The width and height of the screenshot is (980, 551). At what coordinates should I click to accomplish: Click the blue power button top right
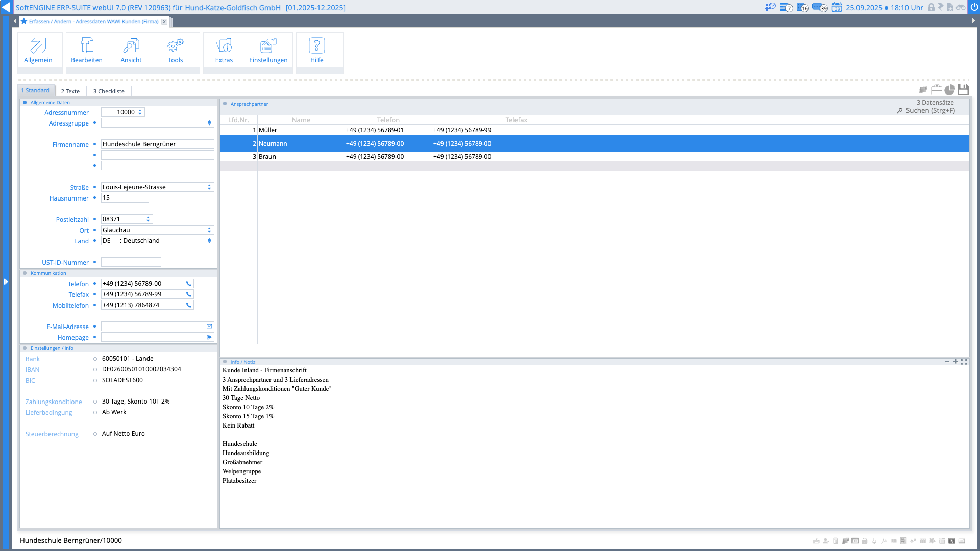[974, 7]
